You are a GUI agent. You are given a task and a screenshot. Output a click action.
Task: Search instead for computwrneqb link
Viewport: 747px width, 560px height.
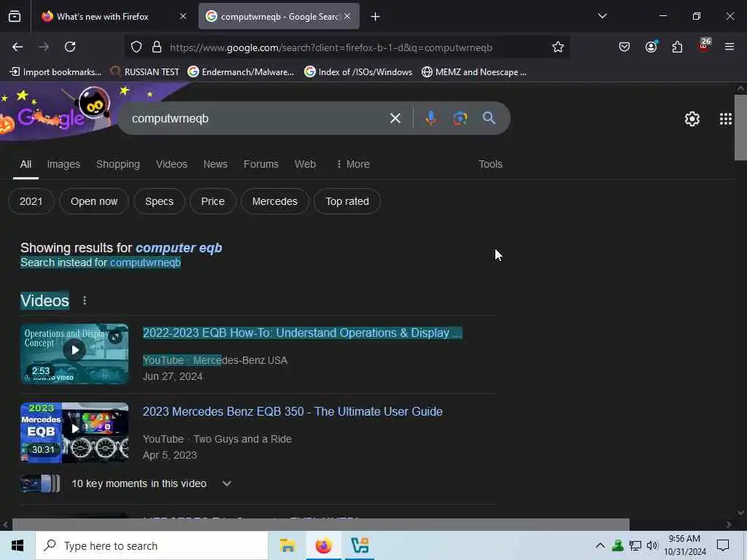145,262
